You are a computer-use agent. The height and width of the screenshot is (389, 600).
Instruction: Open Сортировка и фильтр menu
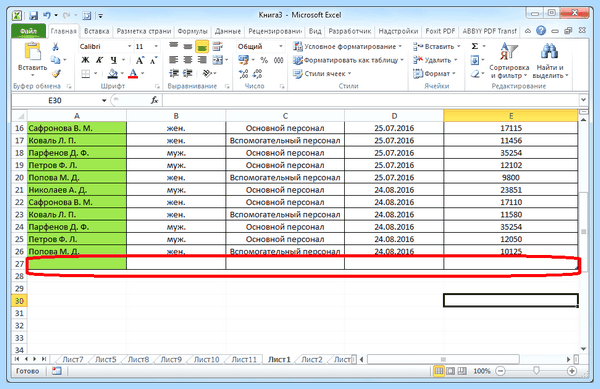tap(509, 60)
